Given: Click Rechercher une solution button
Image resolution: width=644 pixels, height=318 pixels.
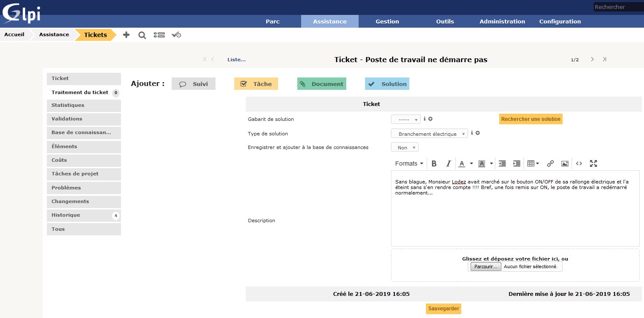Looking at the screenshot, I should (x=531, y=119).
